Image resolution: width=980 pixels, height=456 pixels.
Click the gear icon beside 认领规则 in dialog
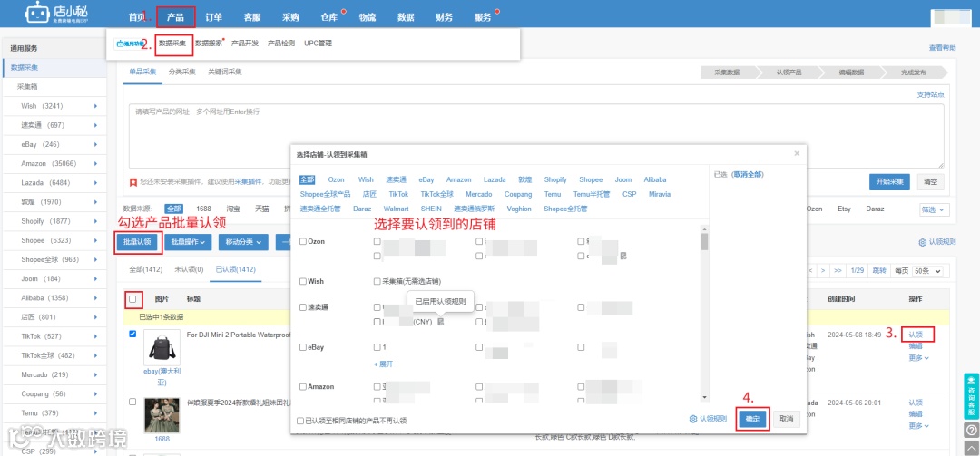(x=692, y=419)
